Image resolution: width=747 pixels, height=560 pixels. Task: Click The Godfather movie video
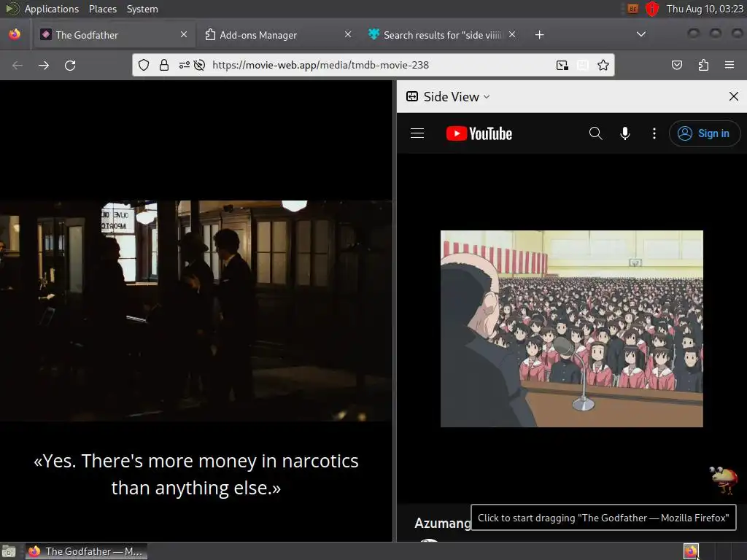click(x=196, y=311)
